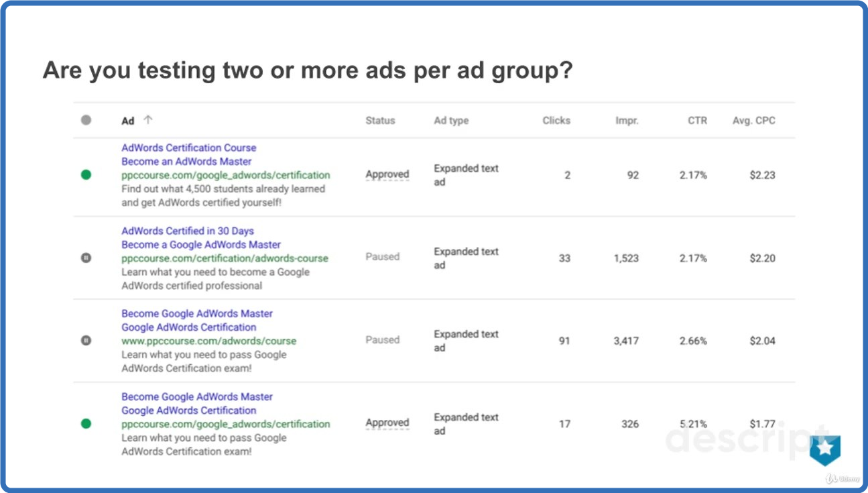Click Paused status in the 1,523 impressions row

pyautogui.click(x=382, y=257)
